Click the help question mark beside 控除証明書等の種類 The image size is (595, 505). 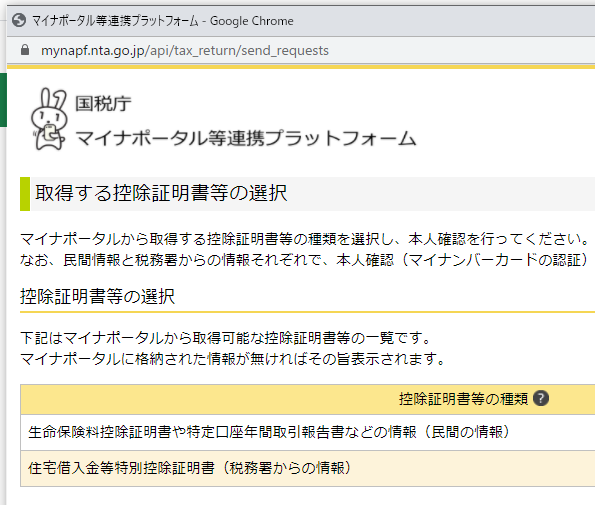541,398
